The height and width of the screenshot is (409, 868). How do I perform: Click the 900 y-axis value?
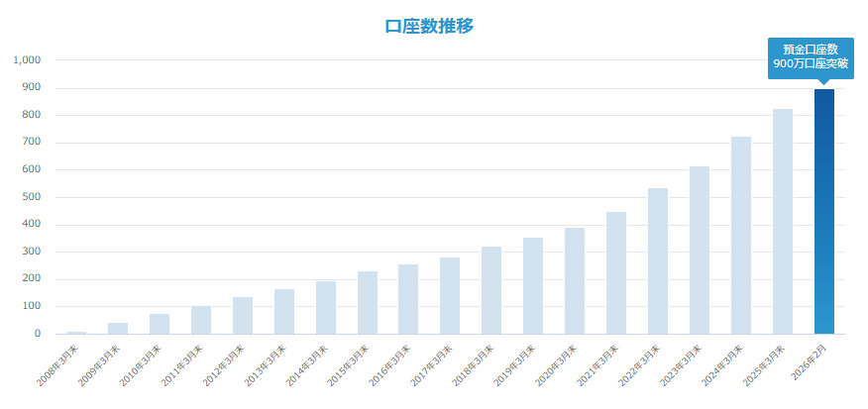[34, 88]
